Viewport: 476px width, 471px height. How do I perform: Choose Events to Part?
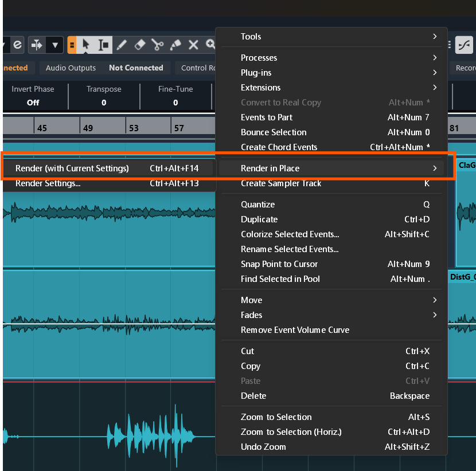click(331, 117)
